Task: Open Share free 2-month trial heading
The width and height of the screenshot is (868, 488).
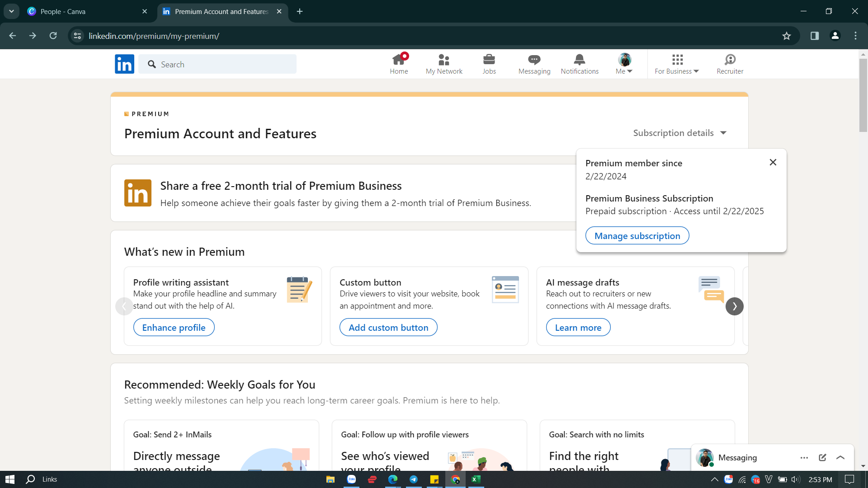Action: click(281, 186)
